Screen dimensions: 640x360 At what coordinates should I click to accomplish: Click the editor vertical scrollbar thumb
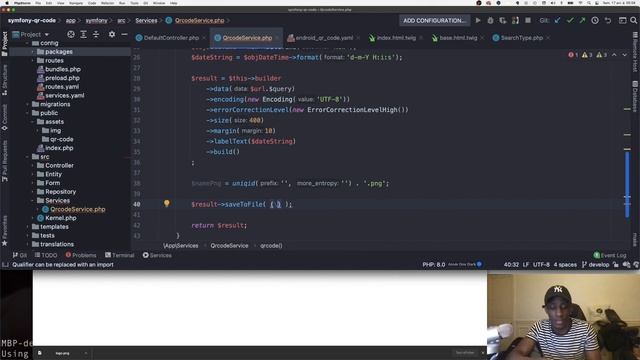click(x=627, y=184)
